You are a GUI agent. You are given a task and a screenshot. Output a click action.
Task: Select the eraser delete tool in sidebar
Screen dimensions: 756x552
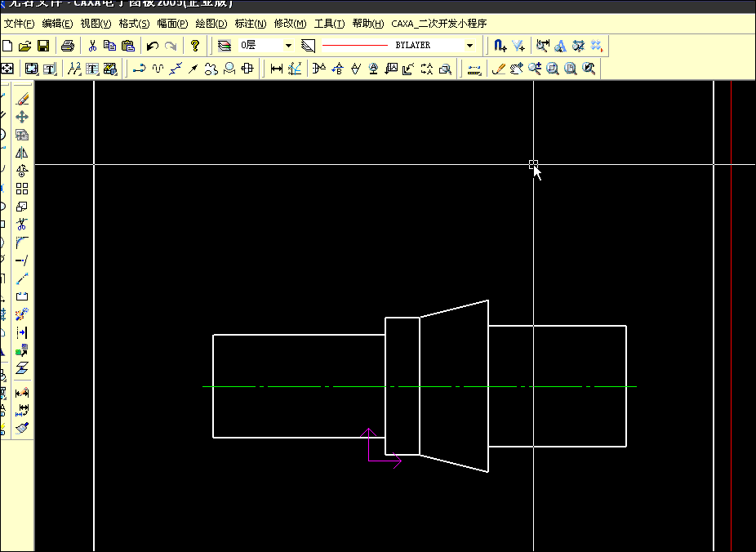click(x=22, y=99)
